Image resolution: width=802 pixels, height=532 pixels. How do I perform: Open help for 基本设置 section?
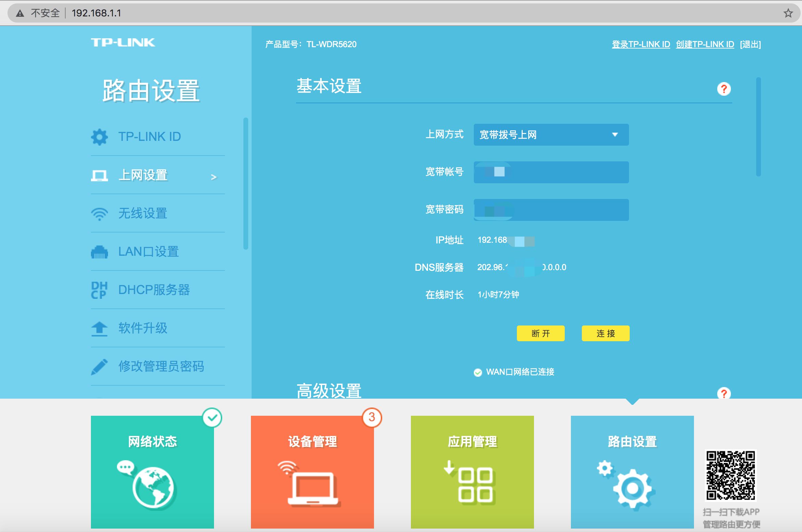(x=724, y=89)
